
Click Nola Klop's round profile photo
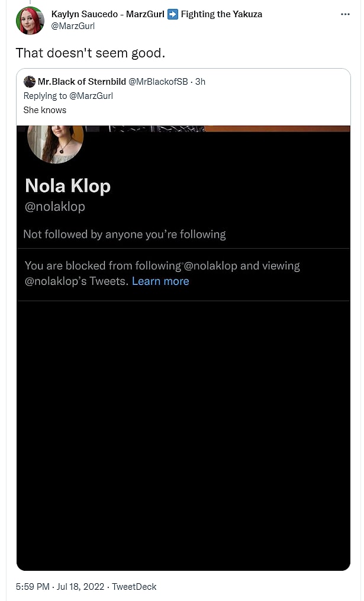click(55, 143)
